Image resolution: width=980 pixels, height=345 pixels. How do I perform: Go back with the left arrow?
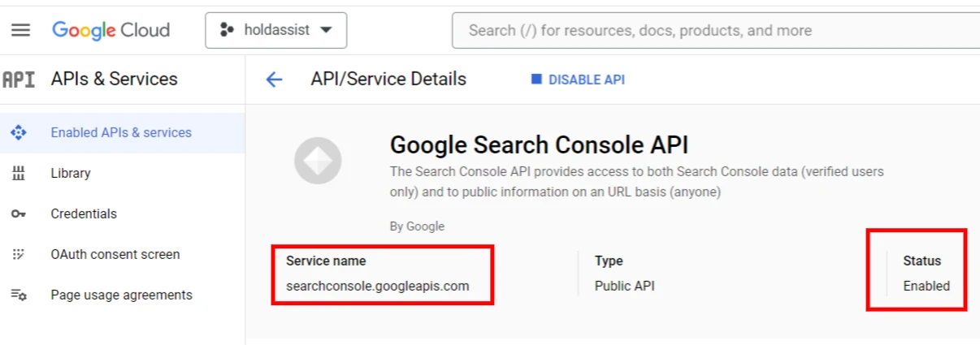[x=274, y=80]
